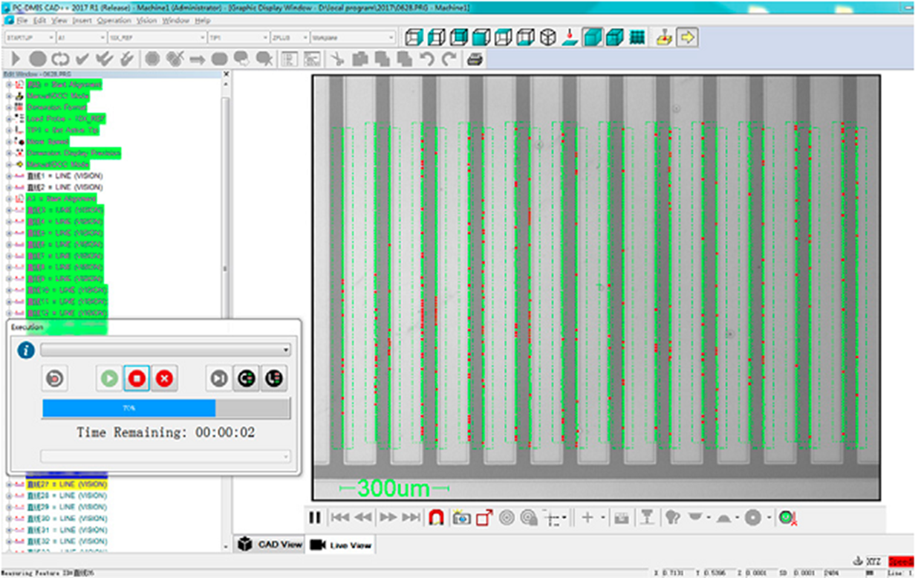The width and height of the screenshot is (924, 578).
Task: Click the printer icon in the toolbar
Action: pyautogui.click(x=476, y=59)
